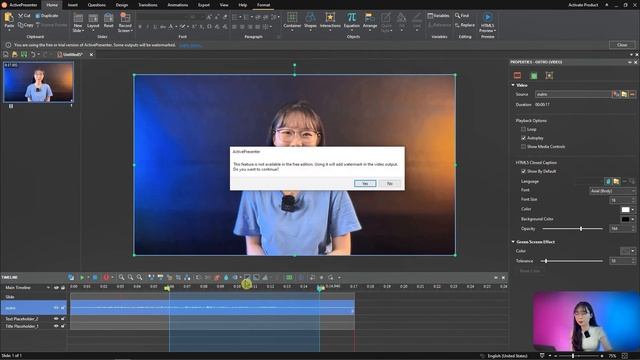Viewport: 640px width, 360px height.
Task: Click the Replace tool in Editing group
Action: tap(465, 25)
